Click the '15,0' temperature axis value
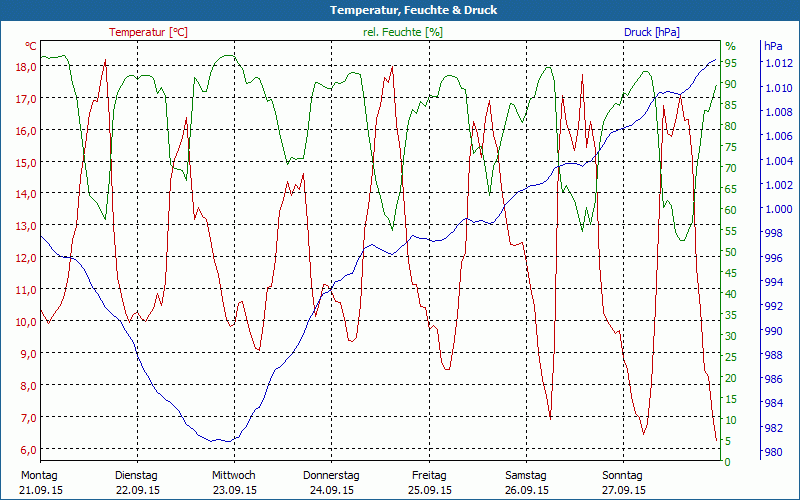Viewport: 800px width, 500px height. pos(26,163)
